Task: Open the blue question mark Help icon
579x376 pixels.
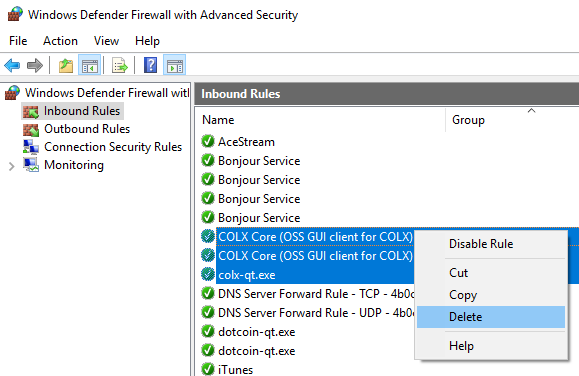Action: coord(150,65)
